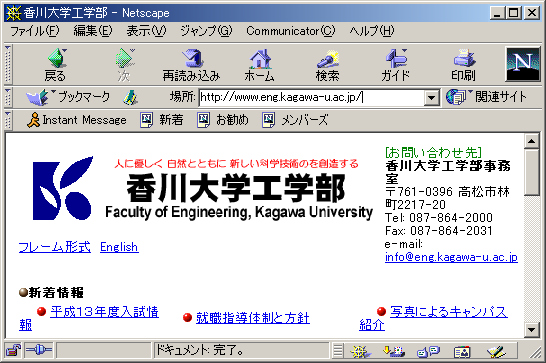Click the Tel: 087-864-2000 text
Screen dimensions: 546x363
coord(439,218)
